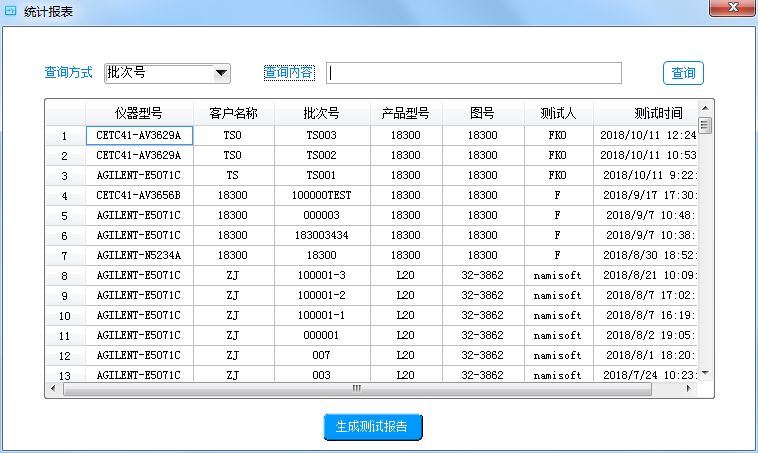758x453 pixels.
Task: Click the 查询 search button
Action: (683, 73)
